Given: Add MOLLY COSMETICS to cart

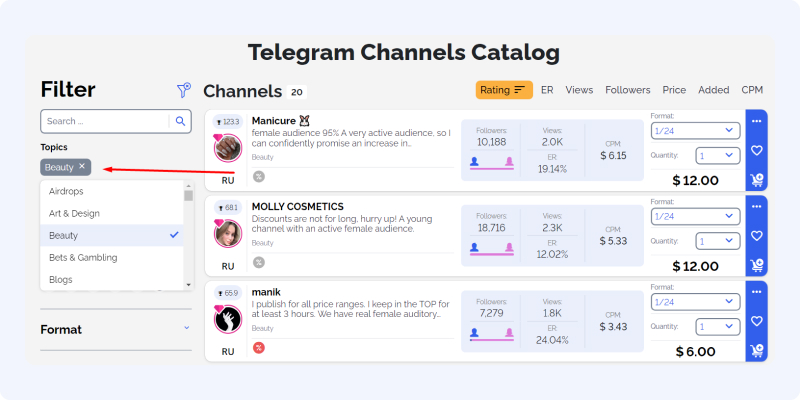Looking at the screenshot, I should (x=756, y=265).
